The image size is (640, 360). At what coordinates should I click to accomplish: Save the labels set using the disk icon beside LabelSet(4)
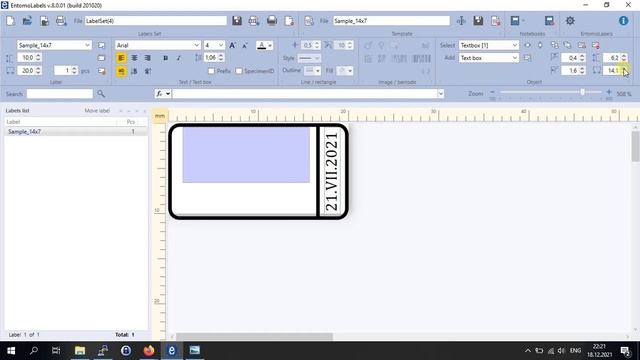tap(237, 21)
